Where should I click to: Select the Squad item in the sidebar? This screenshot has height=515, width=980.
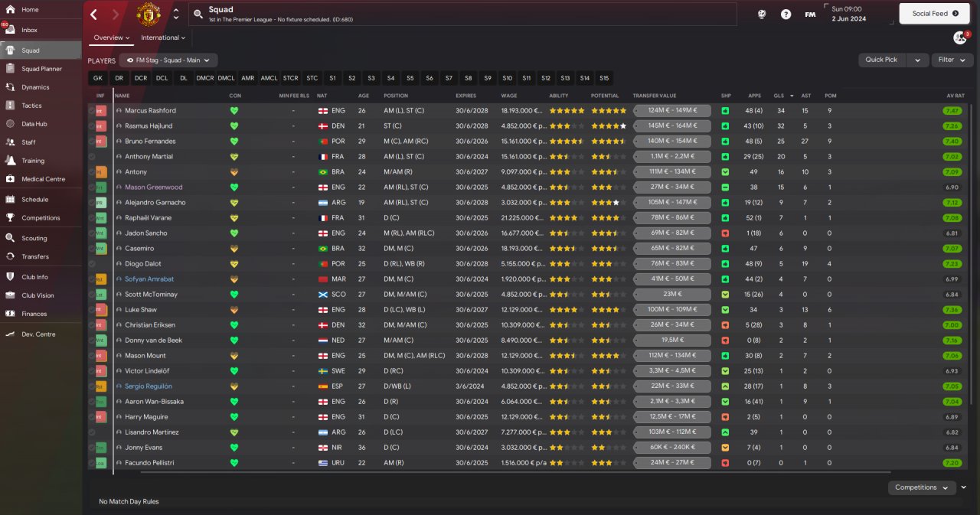point(41,51)
